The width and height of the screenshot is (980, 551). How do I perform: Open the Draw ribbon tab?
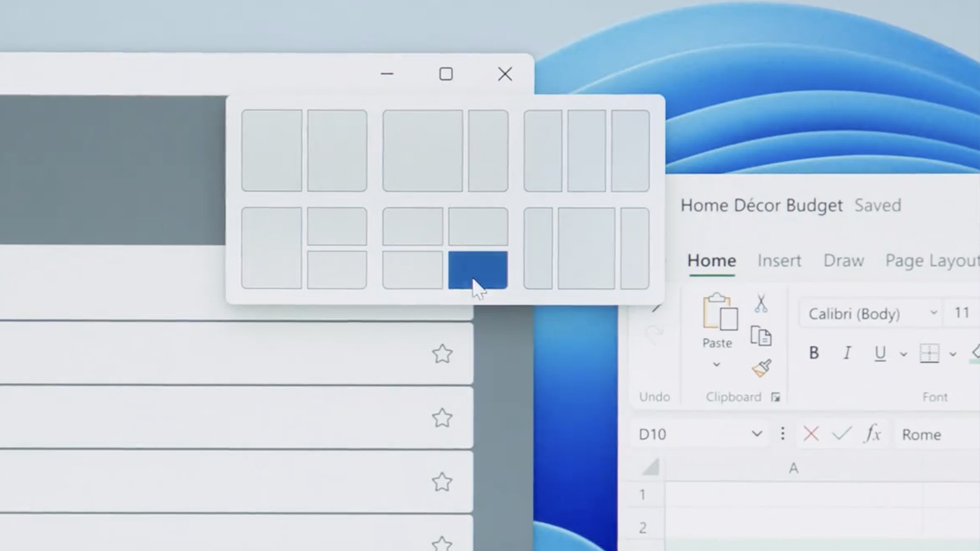(843, 260)
